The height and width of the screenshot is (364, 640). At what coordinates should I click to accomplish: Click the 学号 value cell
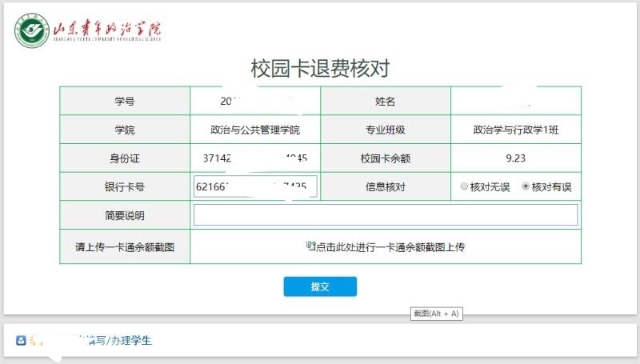tap(255, 102)
